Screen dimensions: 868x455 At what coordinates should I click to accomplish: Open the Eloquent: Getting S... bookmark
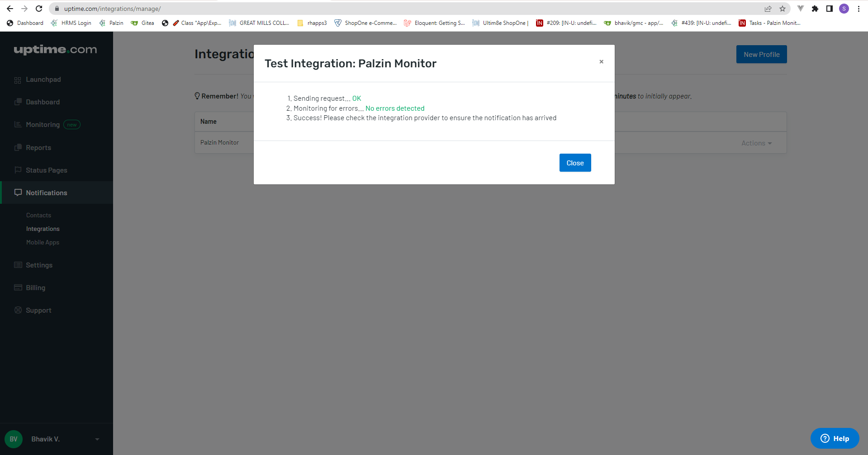(x=435, y=23)
